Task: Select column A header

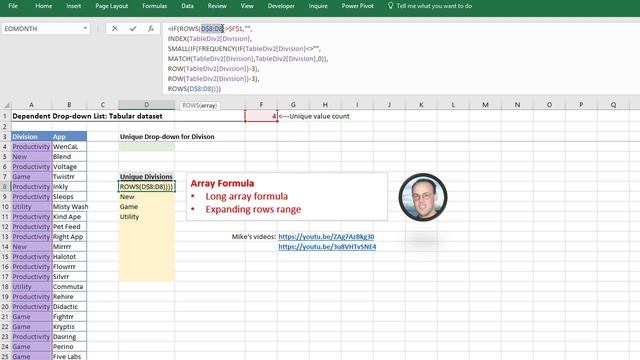Action: (x=31, y=105)
